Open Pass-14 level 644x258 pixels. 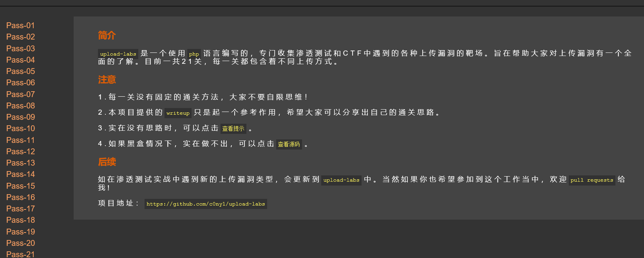20,174
